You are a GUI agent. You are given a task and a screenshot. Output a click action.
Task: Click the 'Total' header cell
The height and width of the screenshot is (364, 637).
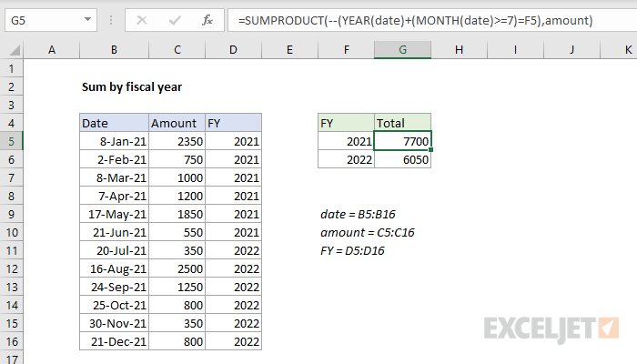(402, 123)
